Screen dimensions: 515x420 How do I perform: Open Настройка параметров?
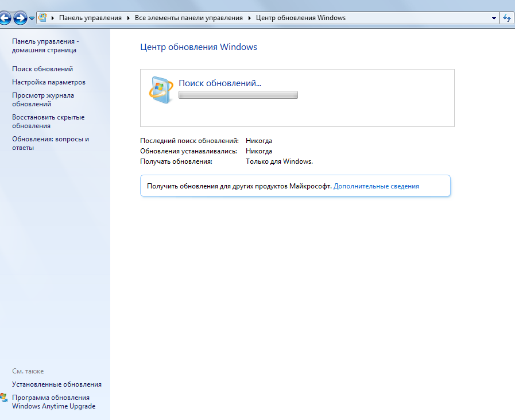49,82
